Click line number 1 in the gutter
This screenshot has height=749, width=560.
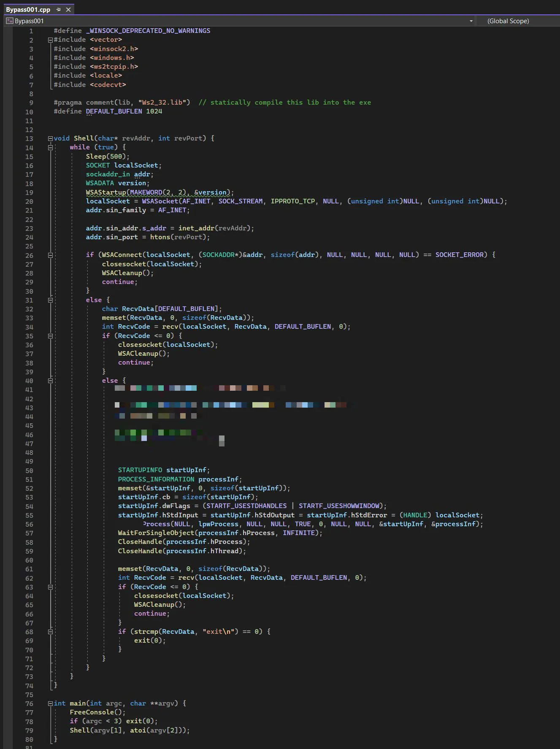[x=31, y=31]
